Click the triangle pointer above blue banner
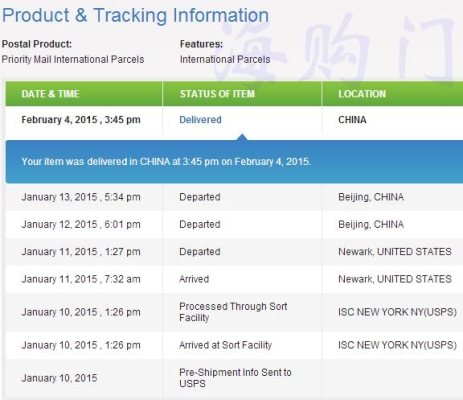Viewport: 463px width, 400px height. [x=243, y=137]
